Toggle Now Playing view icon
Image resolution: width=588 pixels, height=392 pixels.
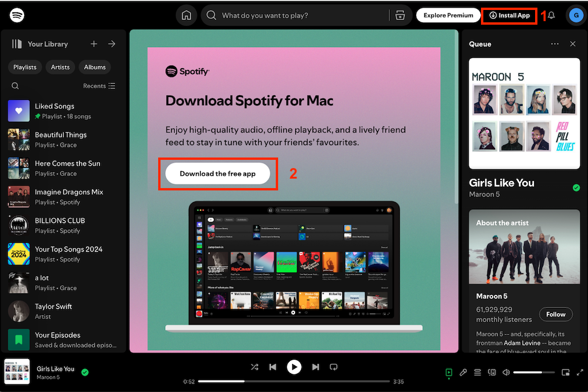point(449,372)
